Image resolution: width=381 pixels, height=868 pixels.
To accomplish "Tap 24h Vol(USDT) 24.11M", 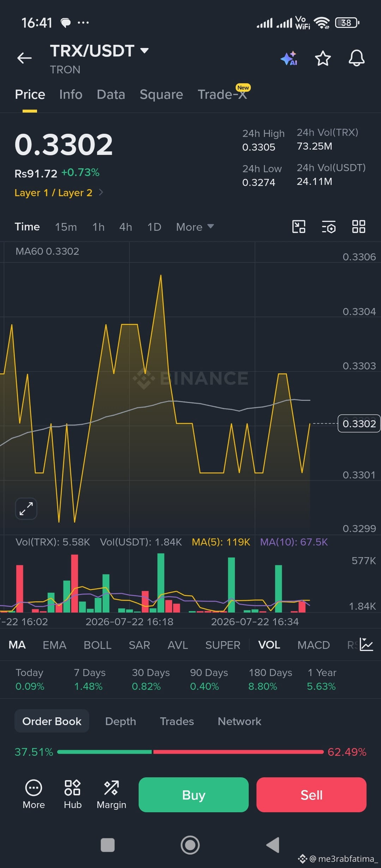I will (314, 181).
